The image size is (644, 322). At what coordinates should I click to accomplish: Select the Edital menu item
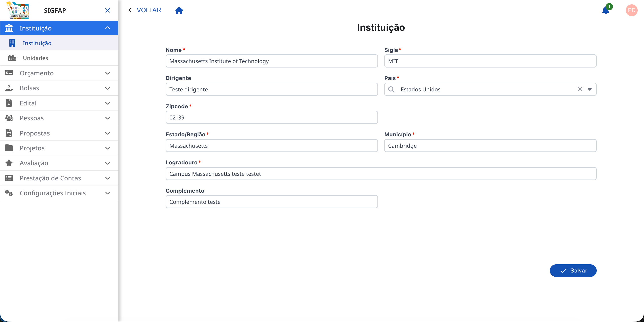click(28, 103)
